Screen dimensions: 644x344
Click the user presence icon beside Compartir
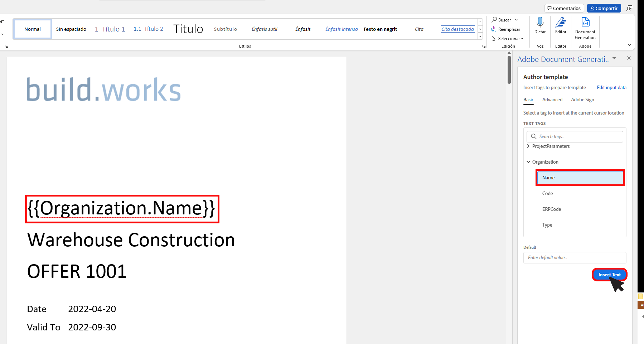coord(629,8)
